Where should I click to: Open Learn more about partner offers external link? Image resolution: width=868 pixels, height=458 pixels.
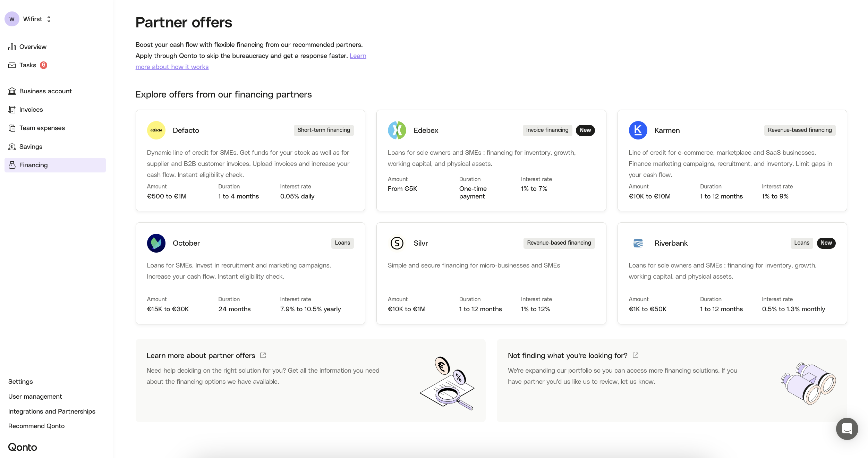click(x=263, y=355)
